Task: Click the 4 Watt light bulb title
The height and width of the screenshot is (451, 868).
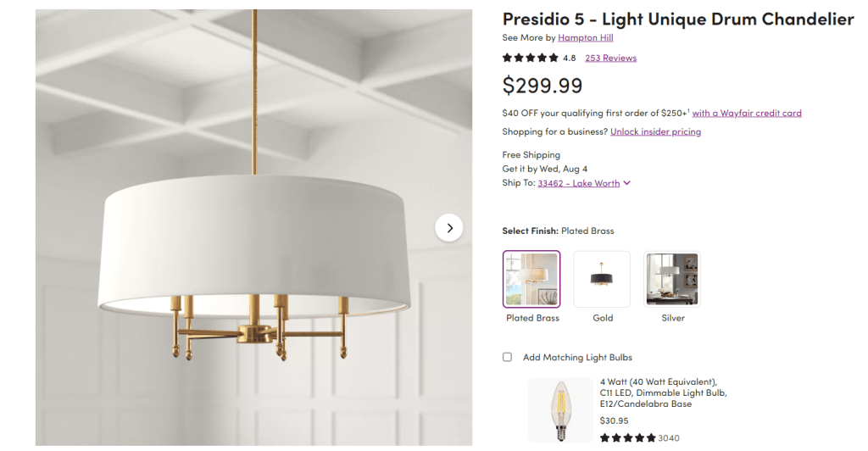Action: click(x=663, y=393)
